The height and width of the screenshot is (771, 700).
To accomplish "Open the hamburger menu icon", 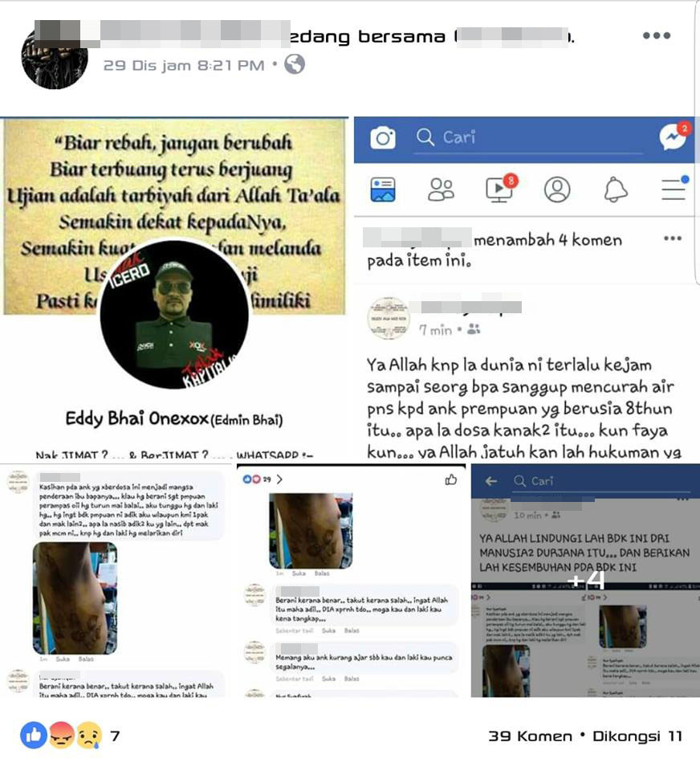I will [x=674, y=188].
